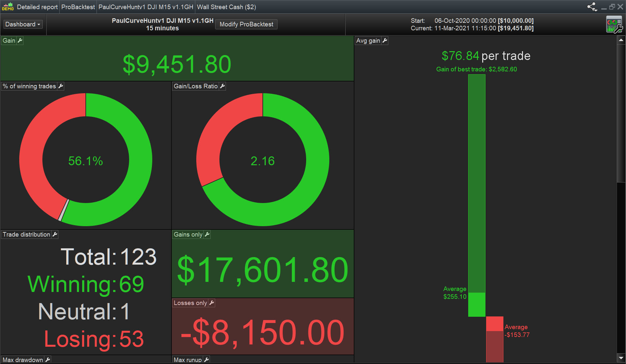Open the dashboard configuration icon at top right
This screenshot has height=364, width=626.
click(x=614, y=25)
